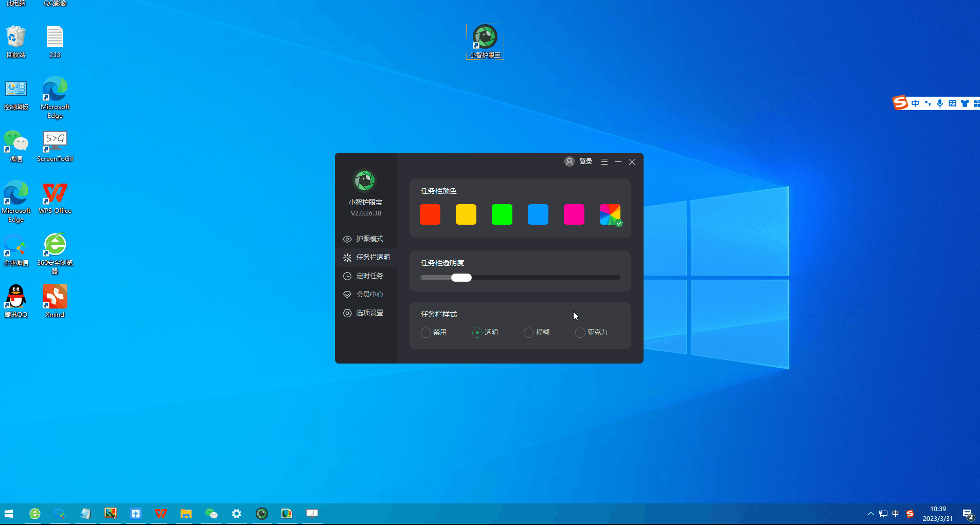Toggle punctuation mode on Sogou bar

928,103
